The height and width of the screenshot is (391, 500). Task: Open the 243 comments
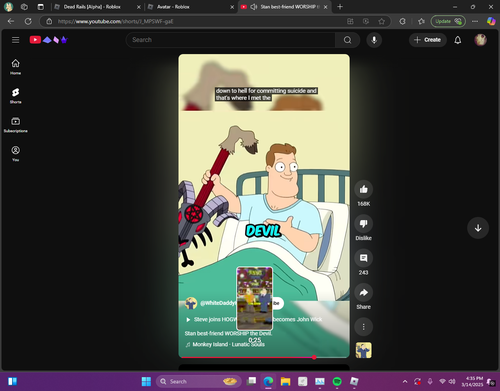pos(363,258)
